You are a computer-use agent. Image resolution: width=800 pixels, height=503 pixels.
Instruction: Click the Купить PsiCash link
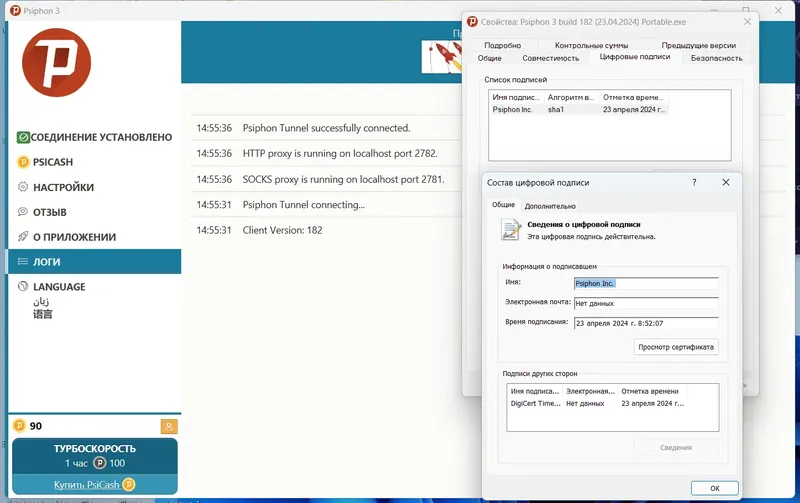click(x=95, y=485)
